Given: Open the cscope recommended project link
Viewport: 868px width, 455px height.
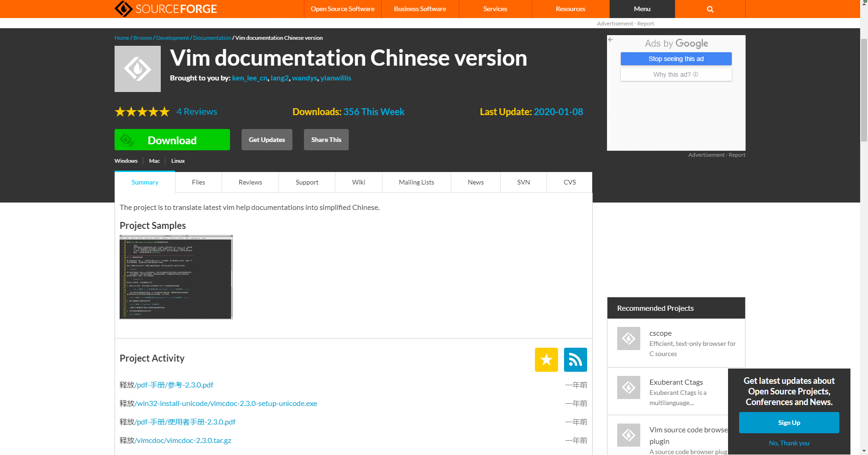Looking at the screenshot, I should pyautogui.click(x=661, y=333).
